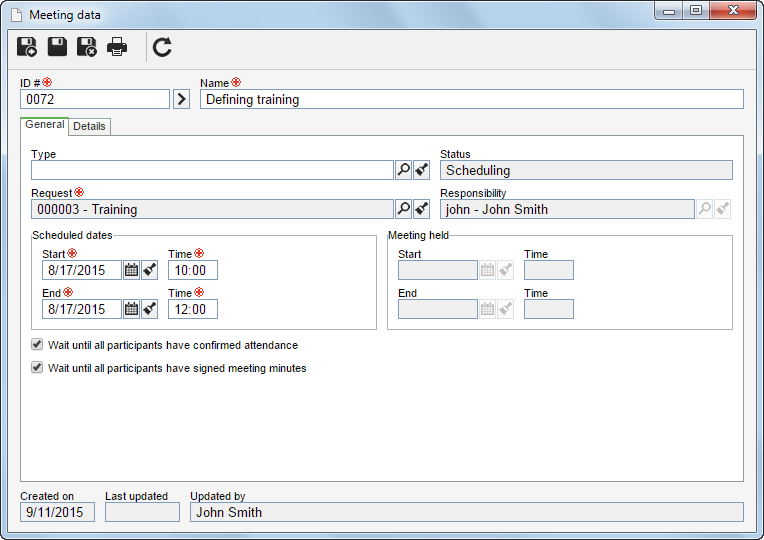764x540 pixels.
Task: Click the empty Last updated field
Action: coord(142,512)
